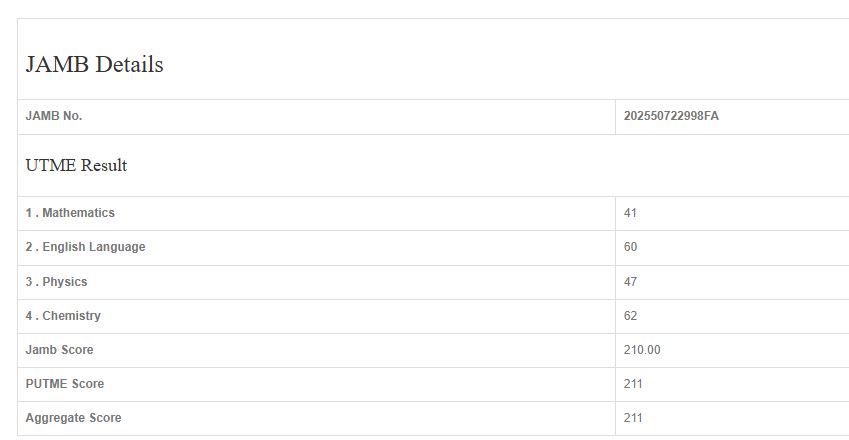Select the JAMB No. label

[54, 116]
